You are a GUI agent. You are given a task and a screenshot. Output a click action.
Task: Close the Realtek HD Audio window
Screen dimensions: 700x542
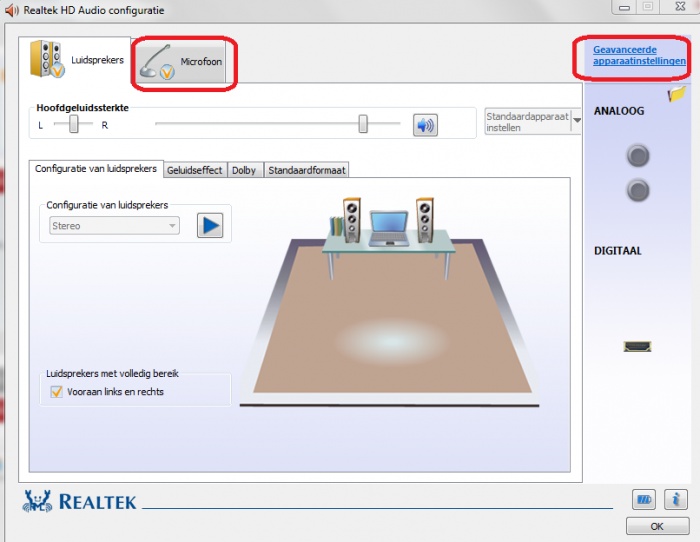(679, 7)
